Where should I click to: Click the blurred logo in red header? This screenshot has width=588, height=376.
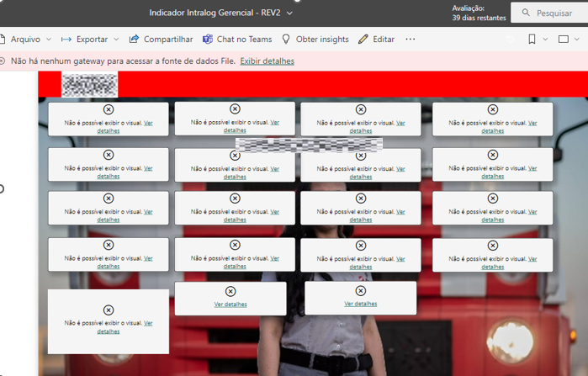(90, 85)
